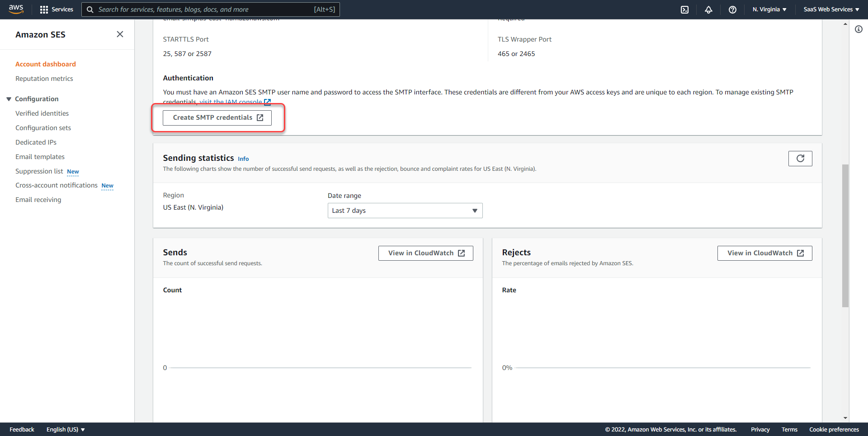Open the N. Virginia region dropdown
Image resolution: width=868 pixels, height=436 pixels.
(769, 9)
